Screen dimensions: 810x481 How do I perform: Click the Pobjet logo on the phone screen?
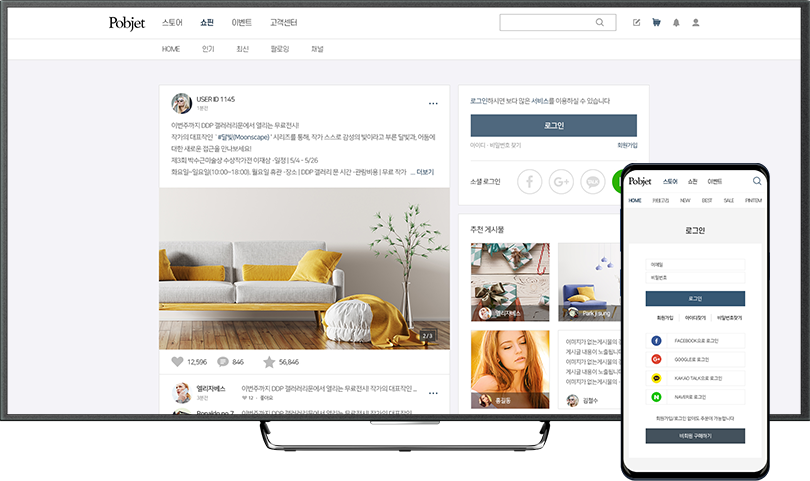(640, 181)
